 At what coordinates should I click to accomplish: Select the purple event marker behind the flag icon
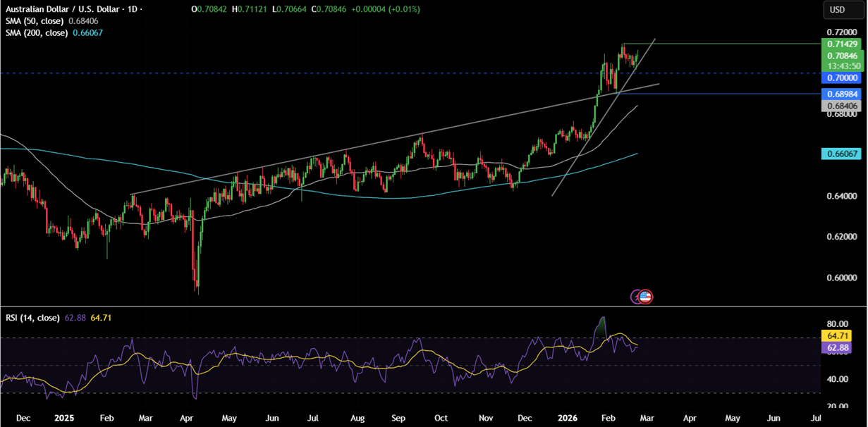pos(635,296)
